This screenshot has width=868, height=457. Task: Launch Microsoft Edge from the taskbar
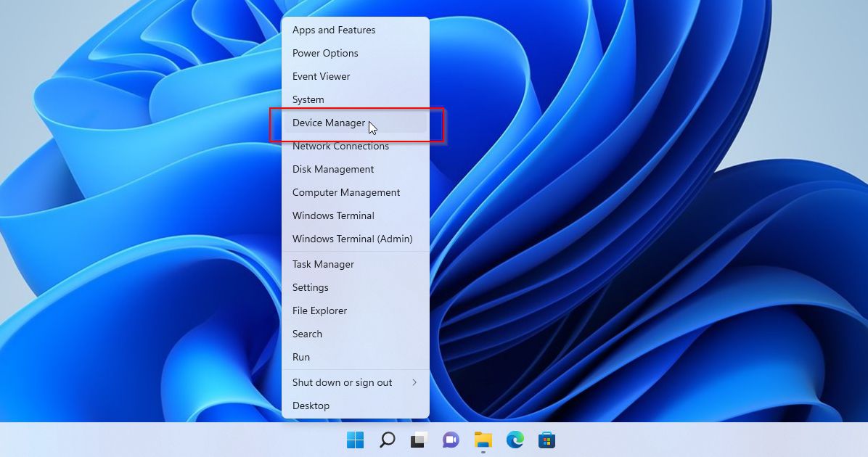coord(515,440)
